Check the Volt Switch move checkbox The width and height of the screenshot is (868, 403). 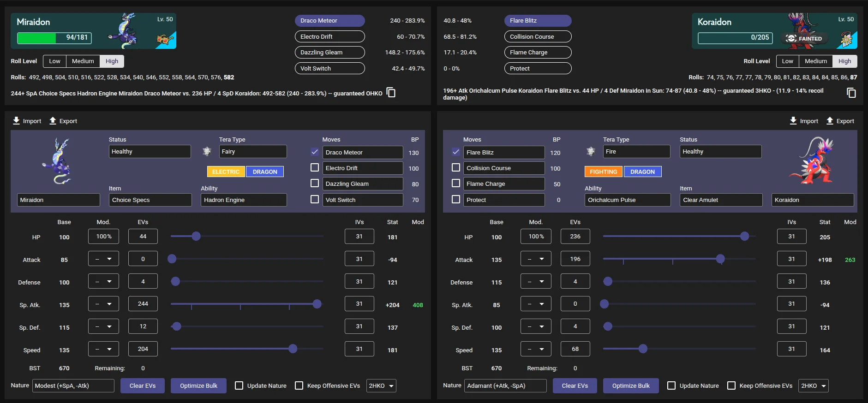[x=315, y=199]
